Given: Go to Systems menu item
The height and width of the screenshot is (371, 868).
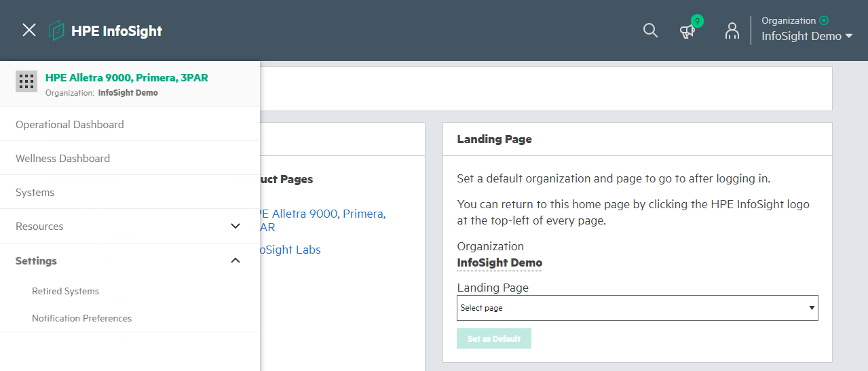Looking at the screenshot, I should [130, 192].
